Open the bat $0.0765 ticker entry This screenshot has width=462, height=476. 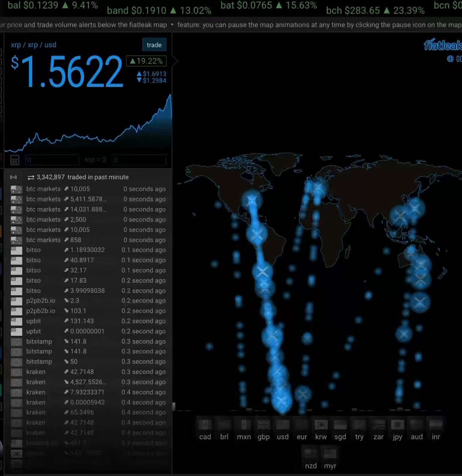pos(269,6)
